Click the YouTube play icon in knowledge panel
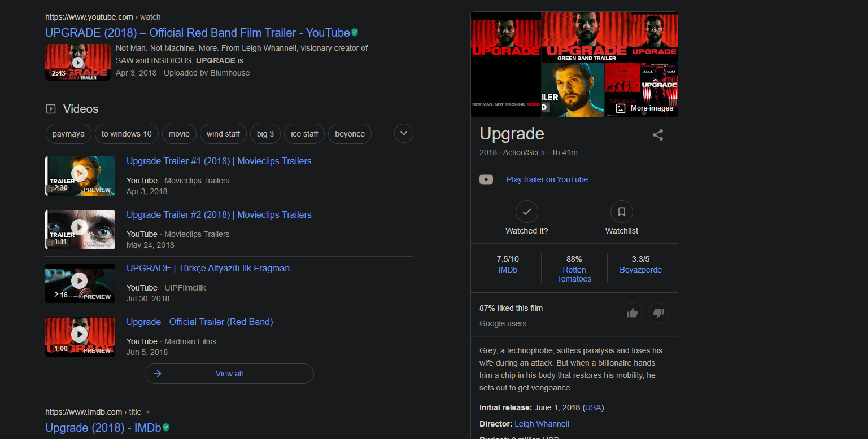868x439 pixels. [x=486, y=179]
